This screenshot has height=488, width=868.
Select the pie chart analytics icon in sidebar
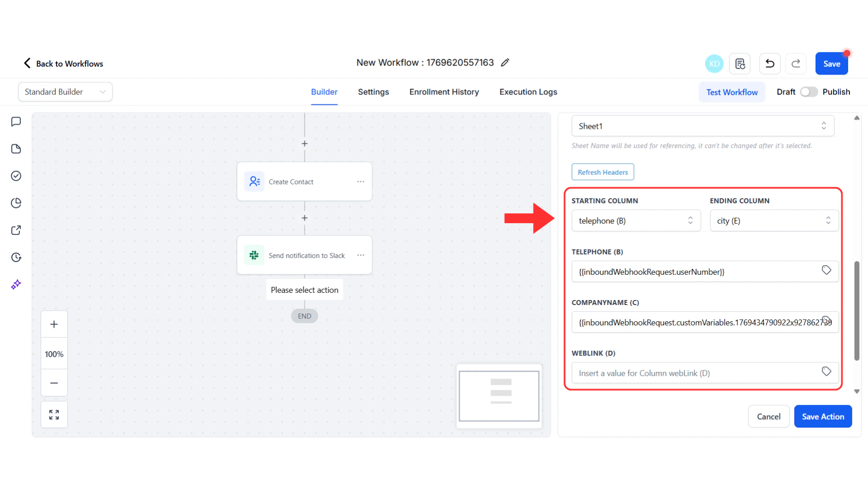point(16,203)
